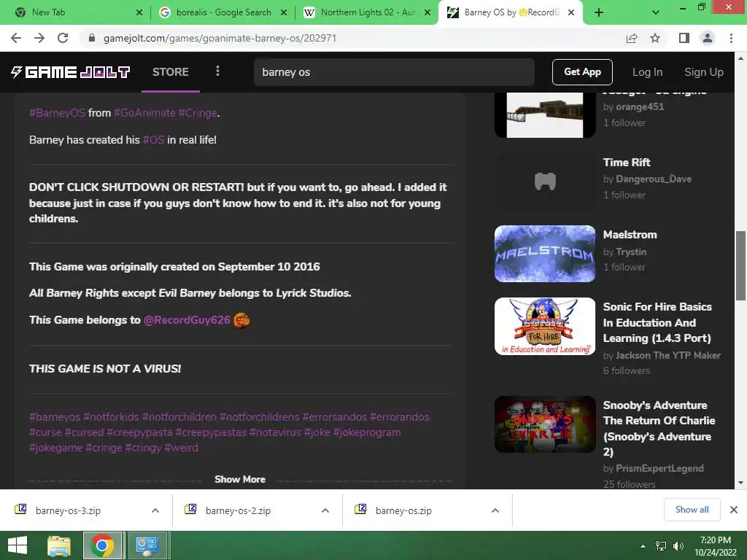Screen dimensions: 747x560
Task: Expand options for barney-os-2.zip
Action: [x=325, y=510]
